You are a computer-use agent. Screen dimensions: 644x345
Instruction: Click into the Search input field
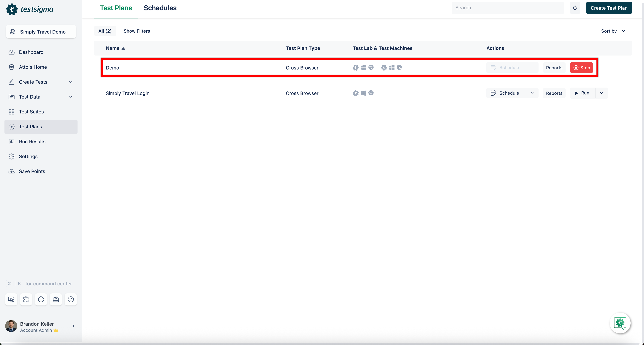click(x=507, y=8)
